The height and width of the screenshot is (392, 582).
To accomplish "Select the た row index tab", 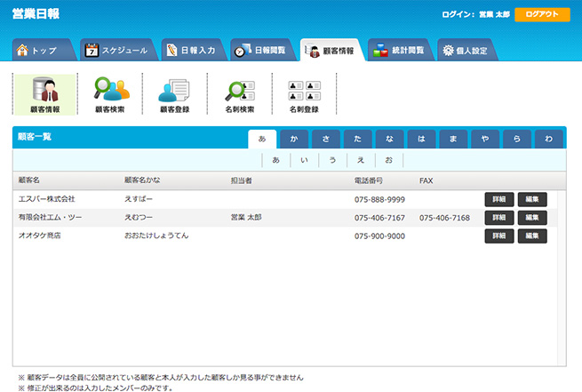I will pyautogui.click(x=357, y=139).
